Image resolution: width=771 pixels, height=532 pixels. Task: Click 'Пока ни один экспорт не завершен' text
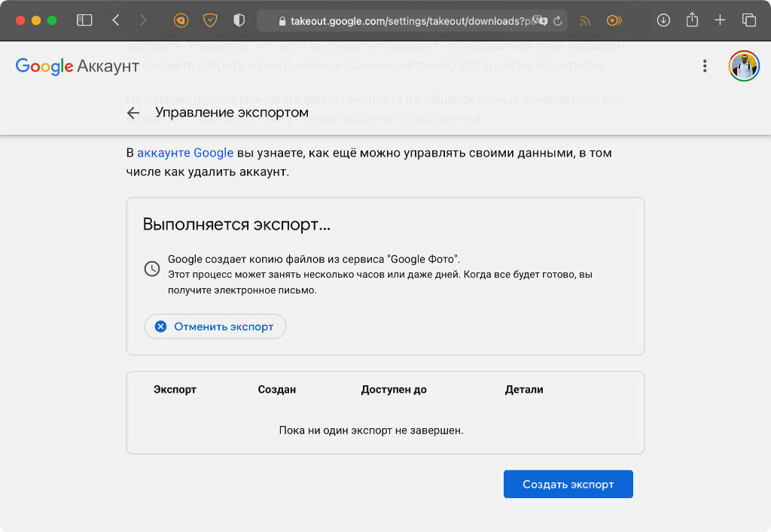tap(371, 430)
